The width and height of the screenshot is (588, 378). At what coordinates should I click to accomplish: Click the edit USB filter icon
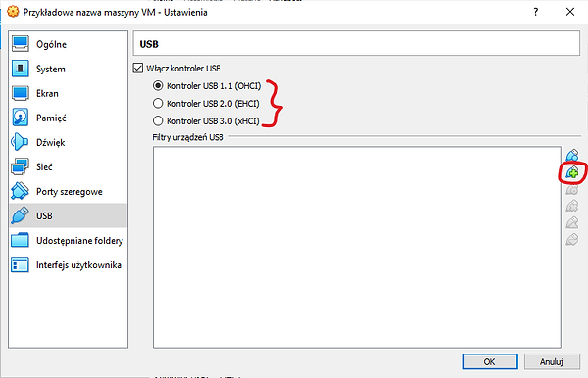click(572, 190)
